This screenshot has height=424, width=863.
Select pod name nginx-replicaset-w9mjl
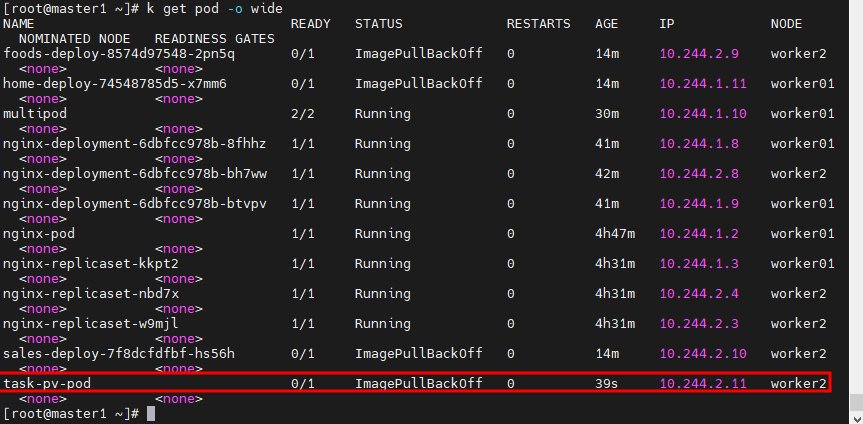91,323
